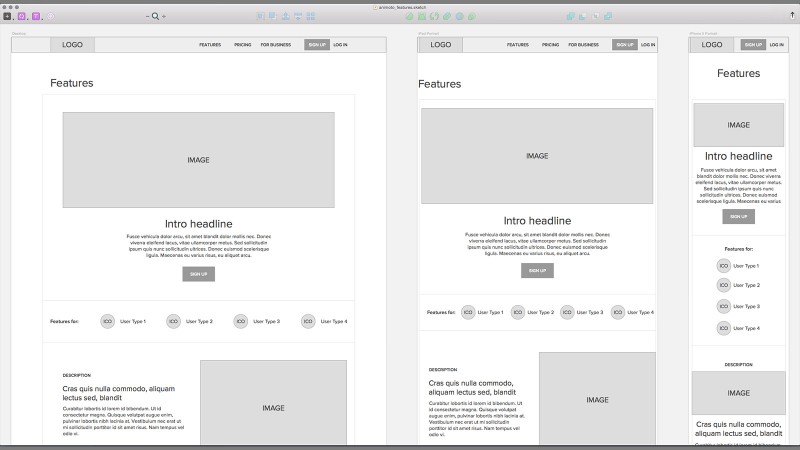The width and height of the screenshot is (800, 450).
Task: Click the magnifier zoom icon
Action: point(155,16)
